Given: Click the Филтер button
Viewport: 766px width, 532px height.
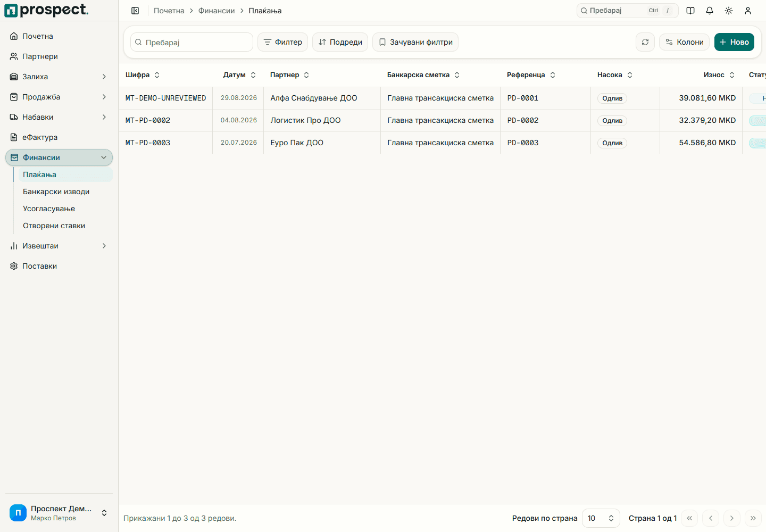Looking at the screenshot, I should [x=283, y=42].
